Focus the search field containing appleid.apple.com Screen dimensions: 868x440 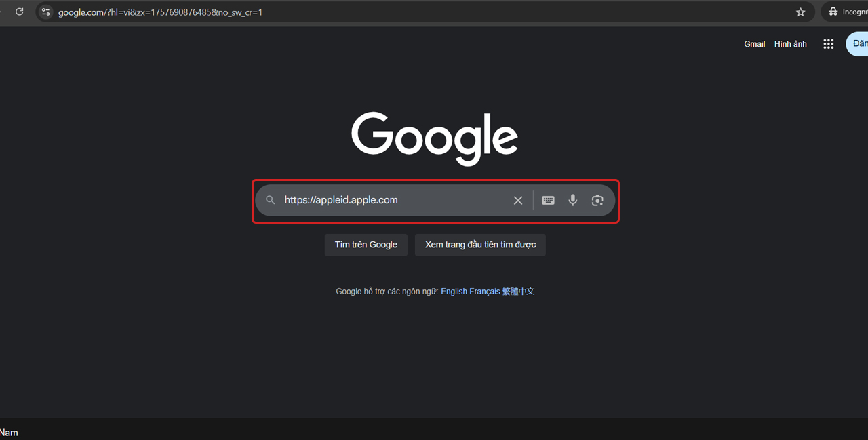tap(393, 200)
